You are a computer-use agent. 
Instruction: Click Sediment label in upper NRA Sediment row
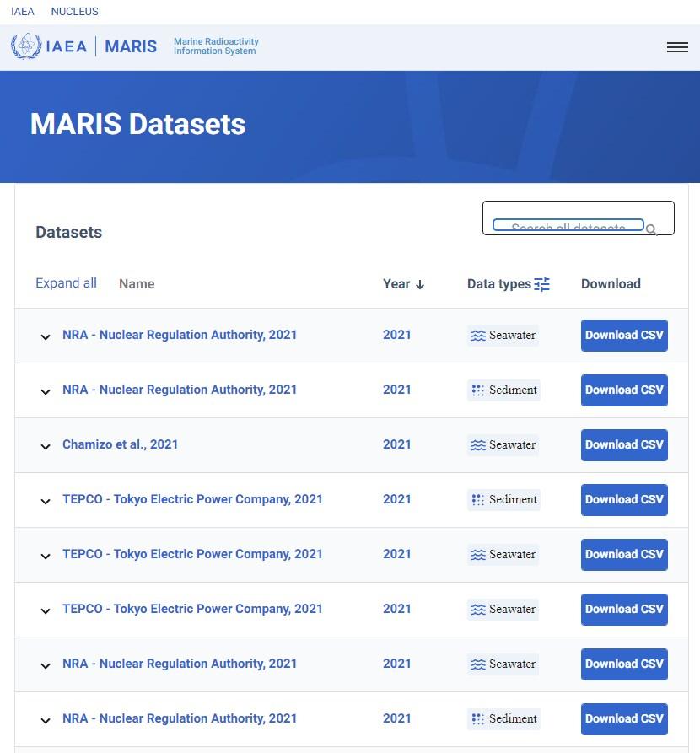click(x=513, y=390)
